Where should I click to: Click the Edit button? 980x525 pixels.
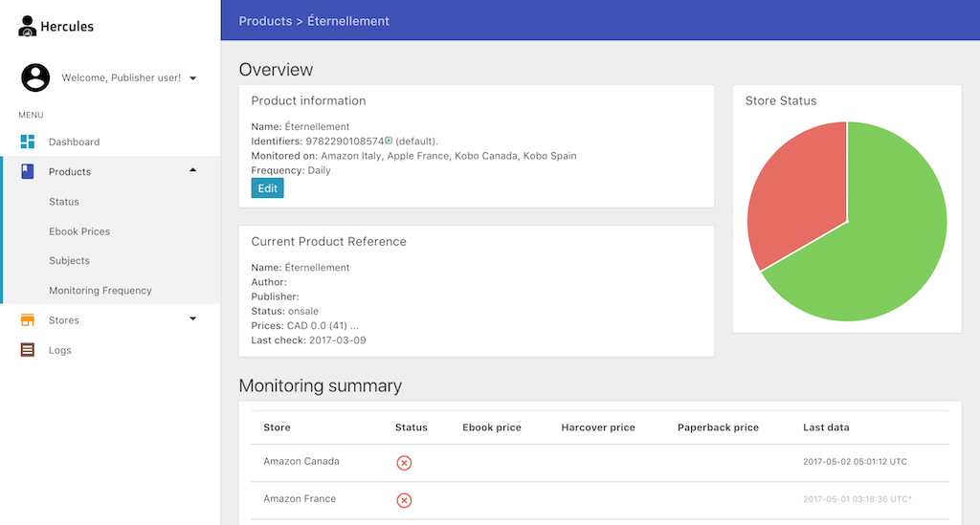click(x=268, y=188)
